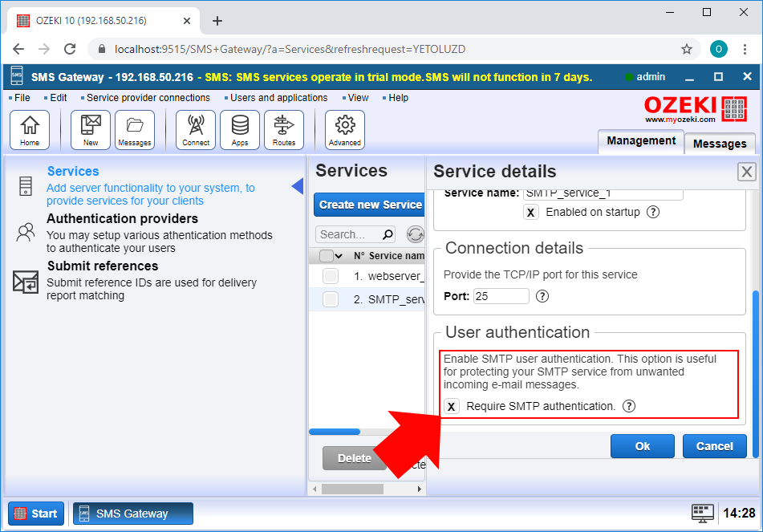763x532 pixels.
Task: Reload the browser page
Action: point(70,49)
